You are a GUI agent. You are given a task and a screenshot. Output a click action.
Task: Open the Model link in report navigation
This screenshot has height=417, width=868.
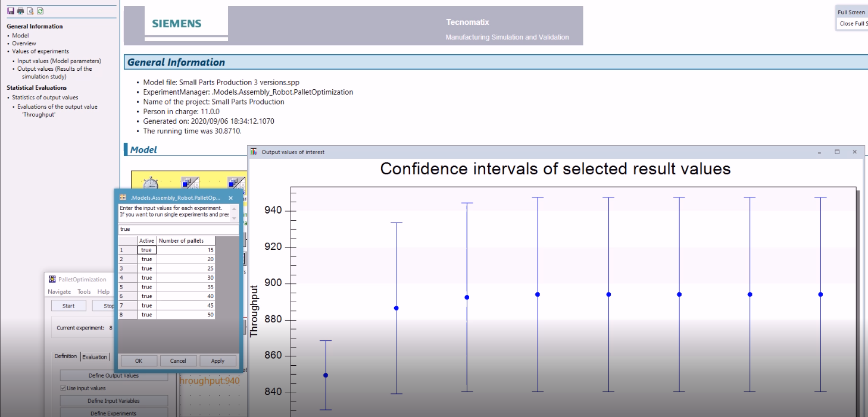coord(20,36)
